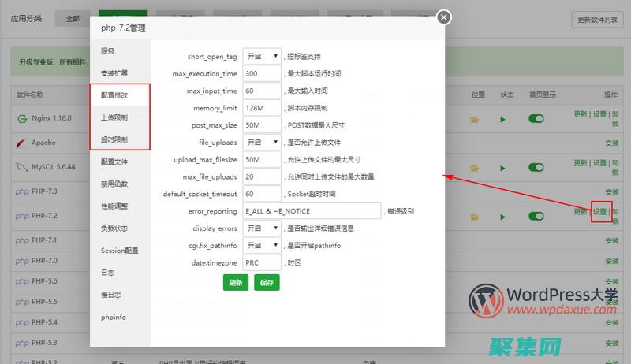This screenshot has height=364, width=631.
Task: Expand the file_uploads dropdown
Action: pyautogui.click(x=262, y=142)
